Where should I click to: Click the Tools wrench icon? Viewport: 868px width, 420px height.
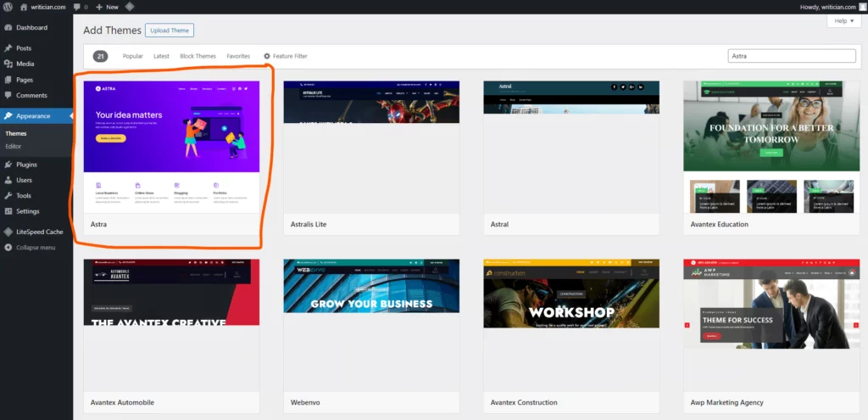8,196
